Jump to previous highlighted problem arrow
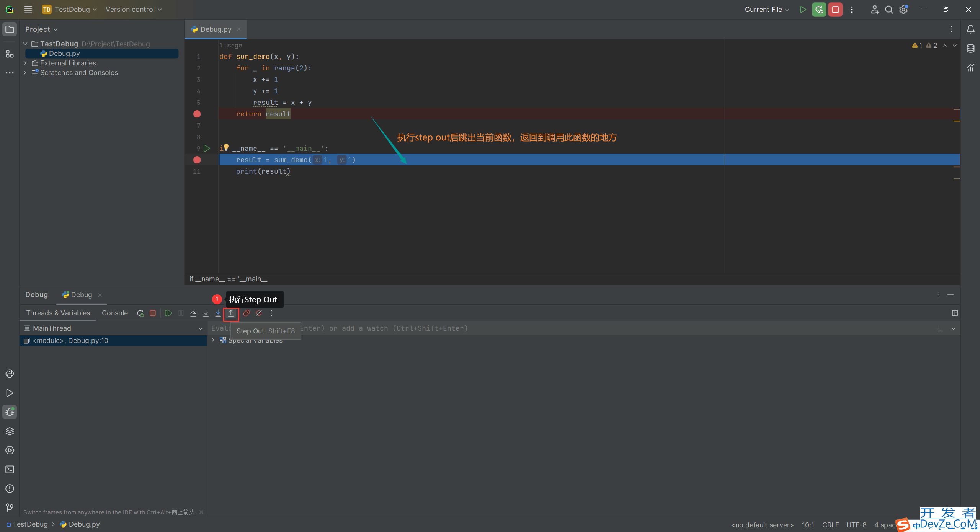Image resolution: width=980 pixels, height=532 pixels. (945, 46)
